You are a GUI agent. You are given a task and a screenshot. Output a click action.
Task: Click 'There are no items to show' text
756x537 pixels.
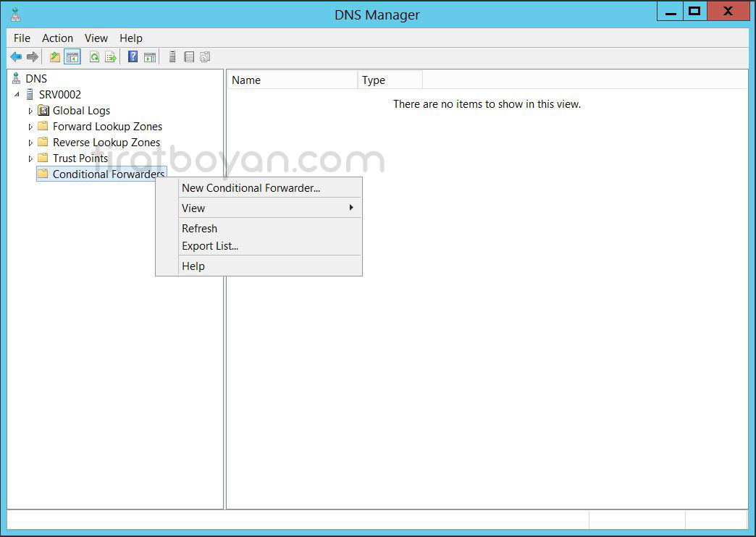click(487, 104)
